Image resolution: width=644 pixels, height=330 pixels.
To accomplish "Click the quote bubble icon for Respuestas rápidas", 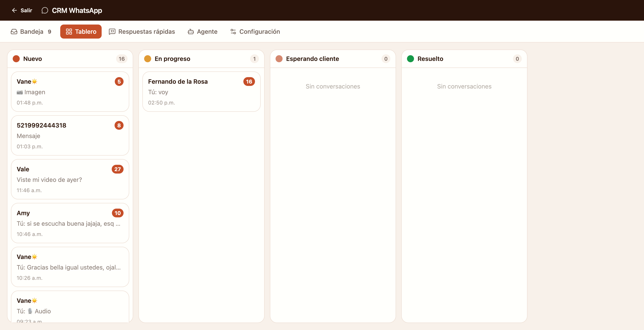I will pyautogui.click(x=112, y=32).
